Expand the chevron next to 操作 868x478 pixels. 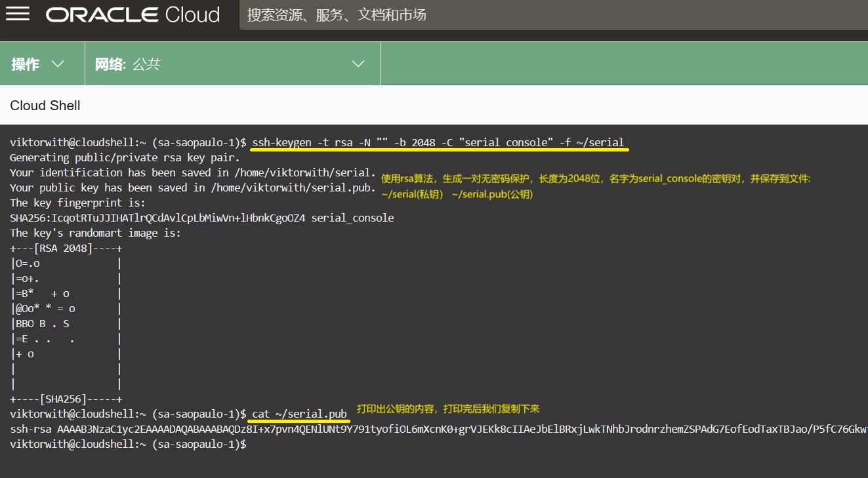(58, 64)
